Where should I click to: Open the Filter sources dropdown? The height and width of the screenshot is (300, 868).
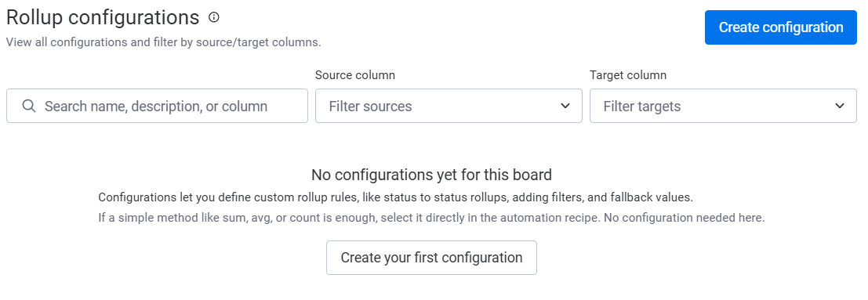point(449,106)
